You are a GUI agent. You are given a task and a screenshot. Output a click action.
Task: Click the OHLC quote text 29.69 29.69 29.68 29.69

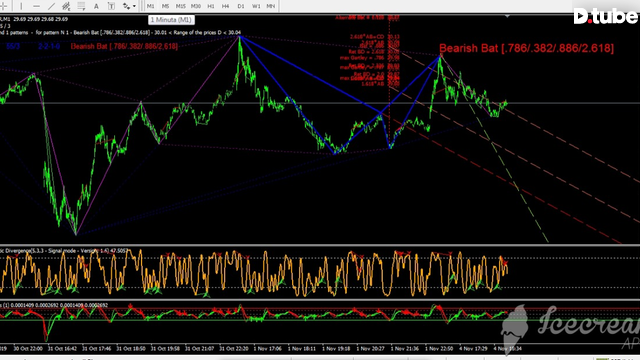click(x=40, y=19)
